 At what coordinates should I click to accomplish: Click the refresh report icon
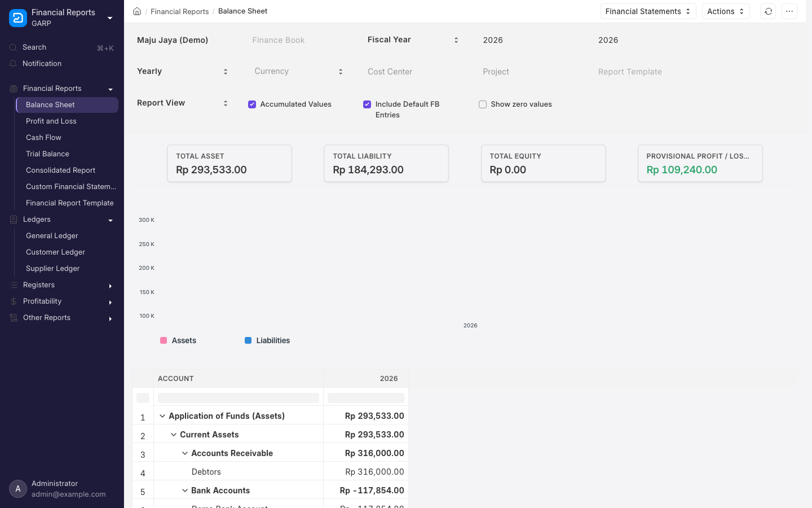768,11
